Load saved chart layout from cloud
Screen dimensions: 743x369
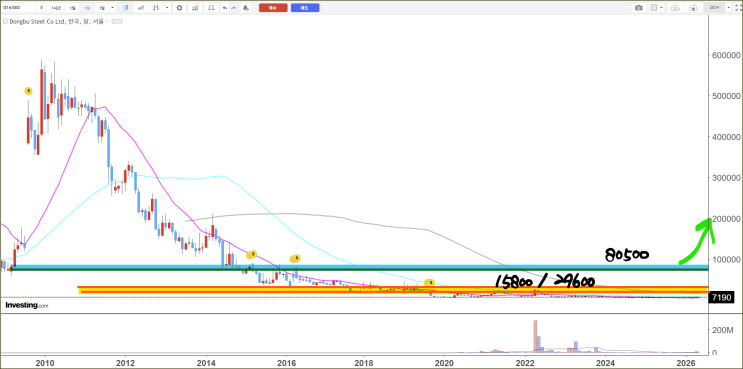click(x=675, y=8)
